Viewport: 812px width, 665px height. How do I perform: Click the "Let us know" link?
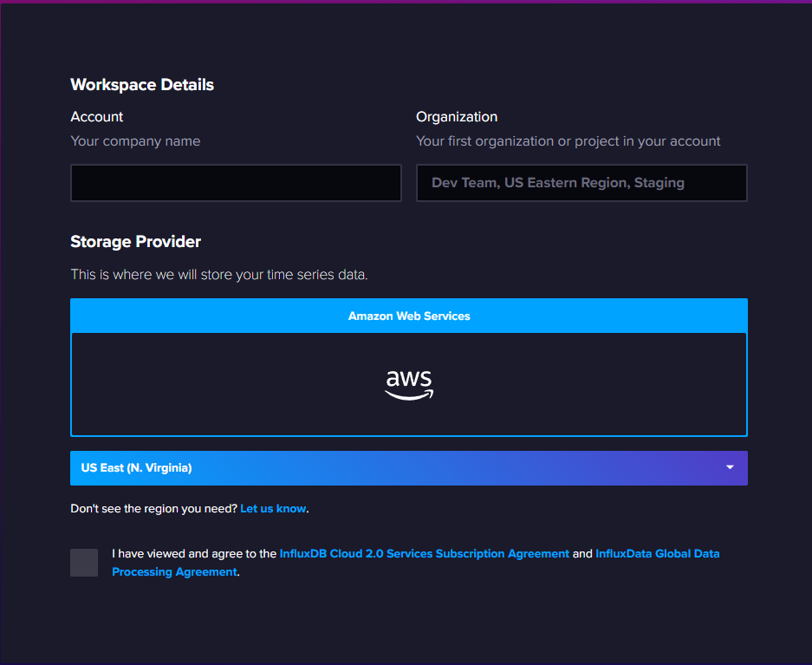273,508
